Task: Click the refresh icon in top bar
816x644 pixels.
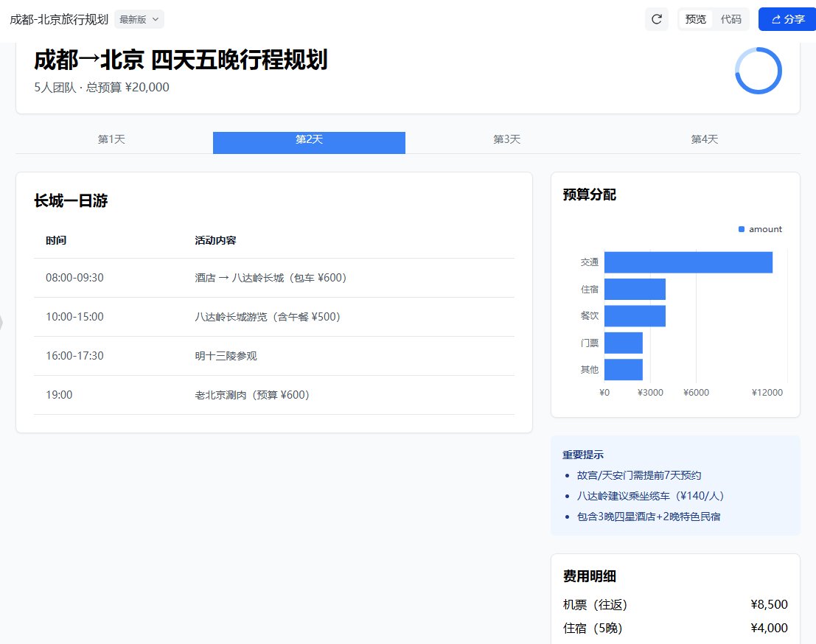Action: point(656,19)
